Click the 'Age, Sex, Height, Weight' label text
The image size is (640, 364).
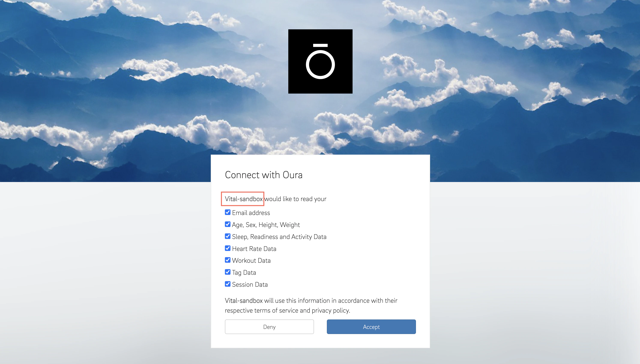pos(266,225)
